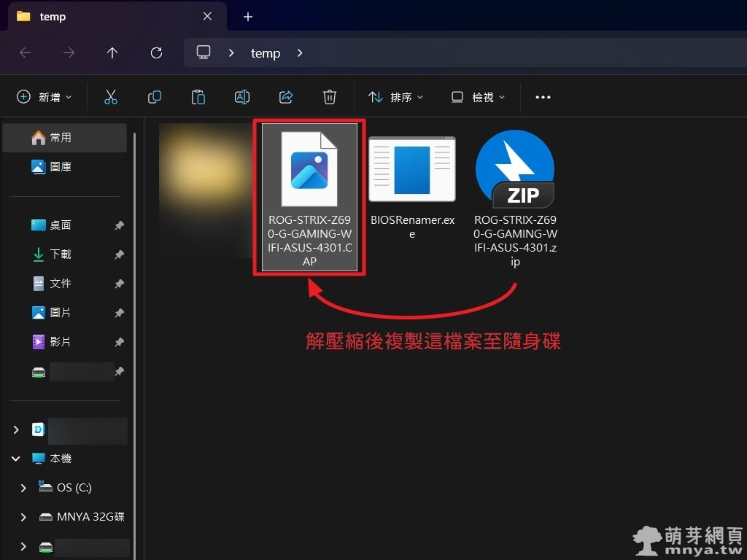The image size is (747, 560).
Task: Open 下載 (Downloads) in the sidebar
Action: (x=61, y=254)
